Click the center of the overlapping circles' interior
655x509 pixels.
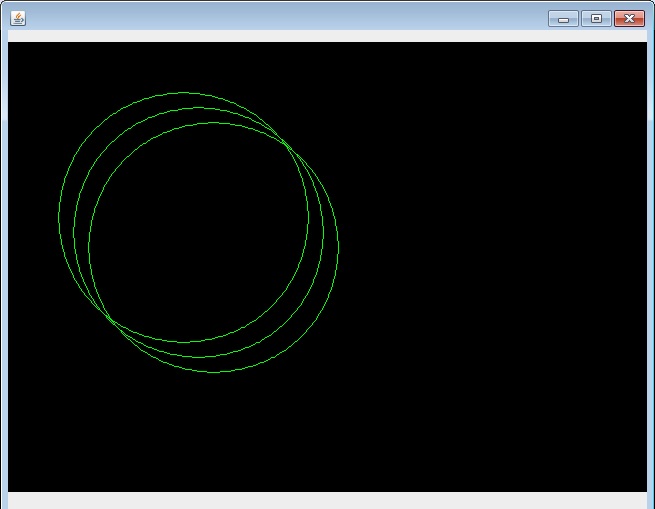click(x=198, y=232)
